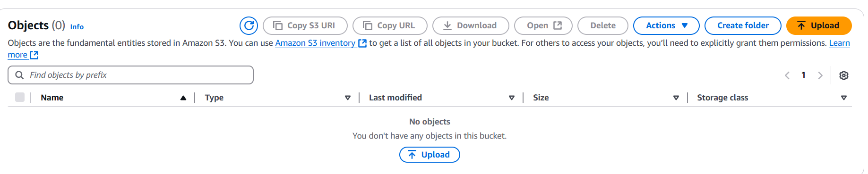The image size is (868, 174).
Task: Focus the Find objects by prefix field
Action: tap(130, 75)
